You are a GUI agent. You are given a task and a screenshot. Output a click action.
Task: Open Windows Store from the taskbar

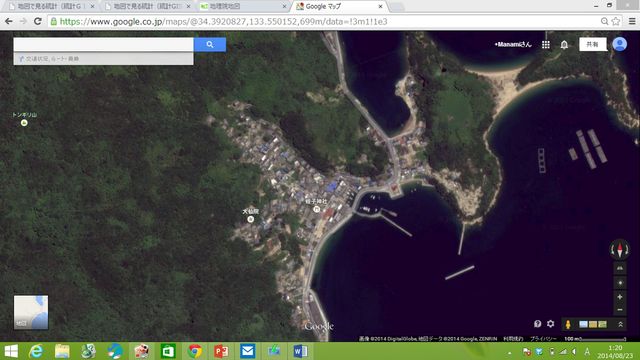pyautogui.click(x=168, y=351)
